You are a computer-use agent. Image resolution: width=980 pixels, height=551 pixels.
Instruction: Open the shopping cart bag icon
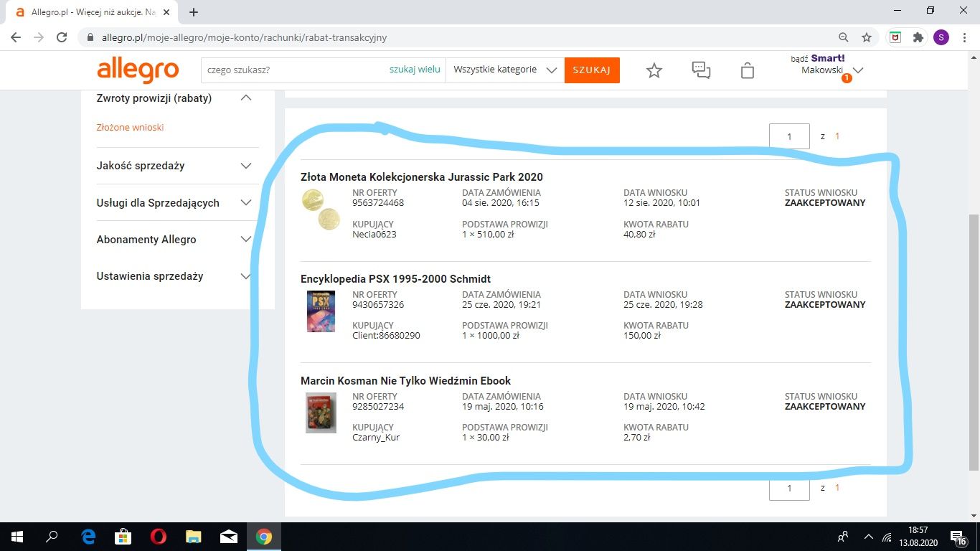point(748,70)
